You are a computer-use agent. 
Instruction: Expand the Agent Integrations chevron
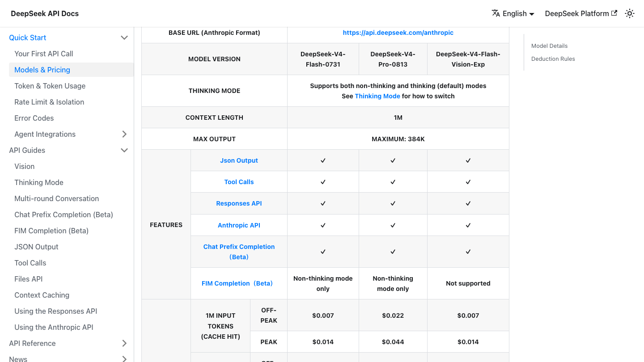coord(124,134)
